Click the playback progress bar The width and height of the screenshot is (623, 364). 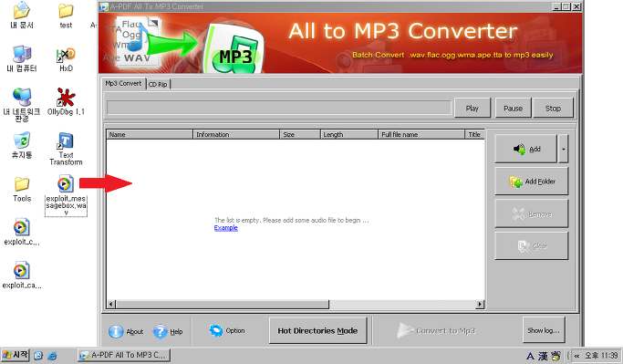279,108
